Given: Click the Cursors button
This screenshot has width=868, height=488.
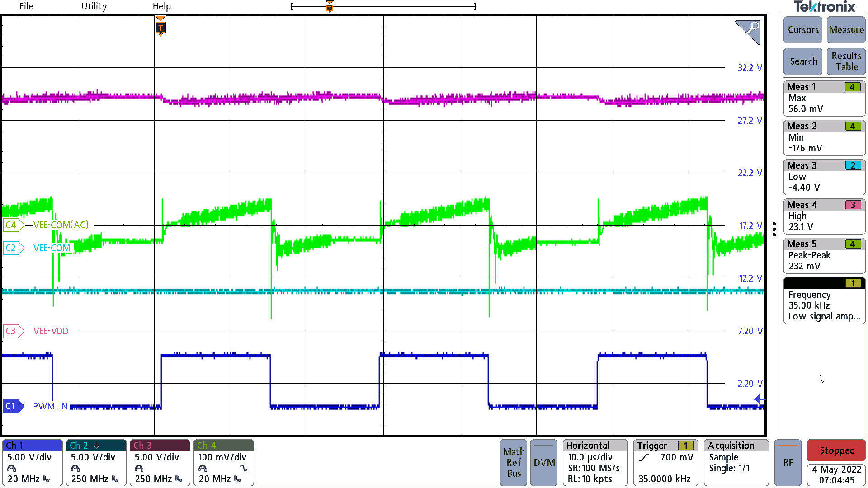Looking at the screenshot, I should point(802,30).
